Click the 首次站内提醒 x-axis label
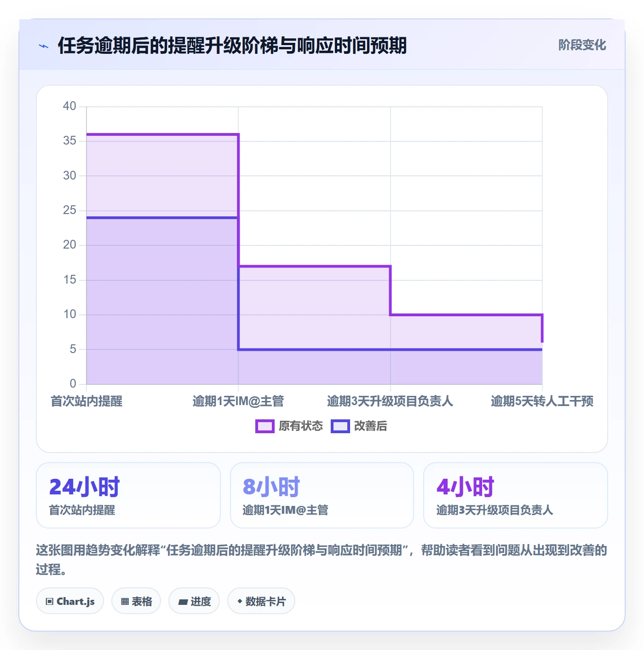644x650 pixels. [86, 401]
